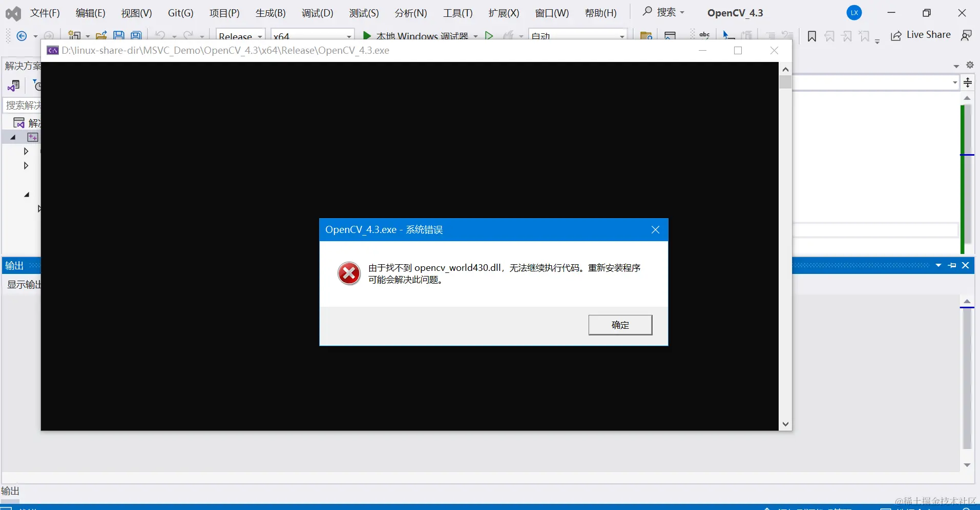
Task: Click the Find in Files folder icon
Action: pos(646,35)
